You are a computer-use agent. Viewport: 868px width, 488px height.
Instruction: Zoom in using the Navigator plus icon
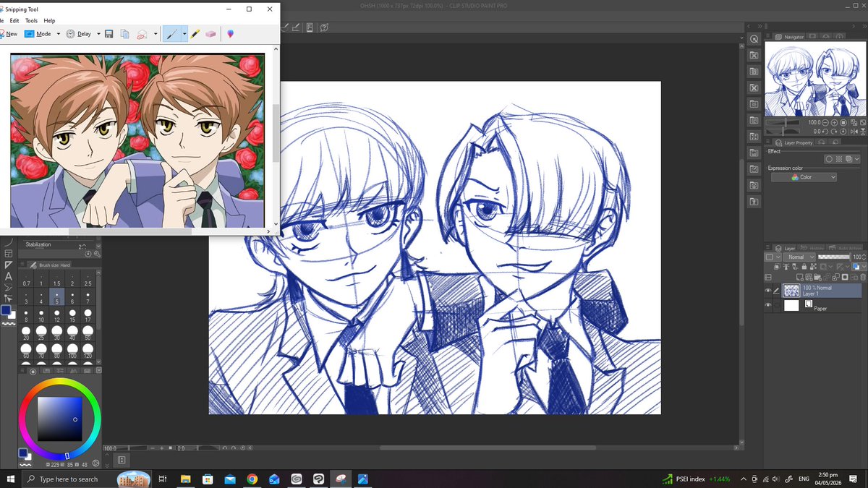pos(835,123)
